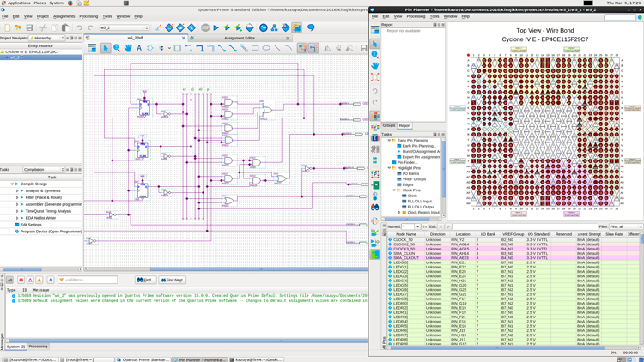Toggle the critical warning filter (purple triangle)
Image resolution: width=644 pixels, height=362 pixels.
pyautogui.click(x=30, y=280)
